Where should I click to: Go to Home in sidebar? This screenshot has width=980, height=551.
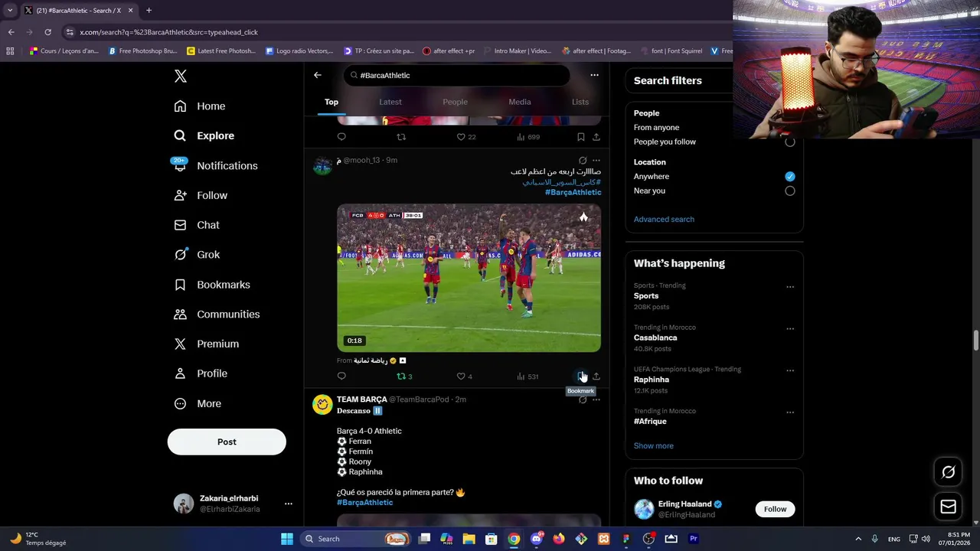click(200, 106)
